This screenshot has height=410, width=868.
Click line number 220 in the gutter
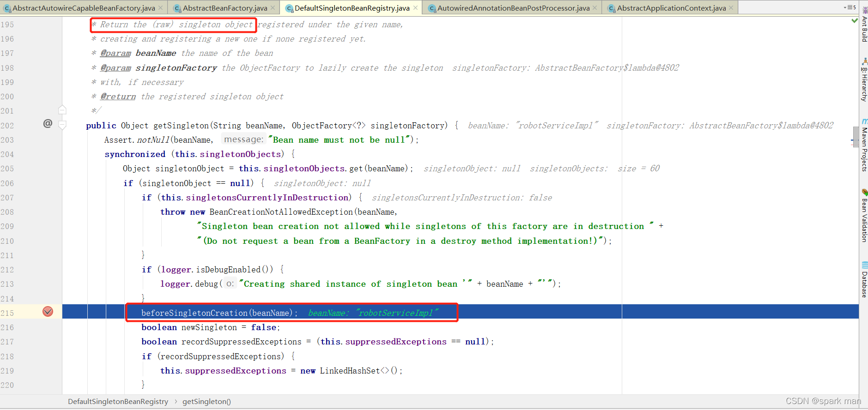[7, 385]
